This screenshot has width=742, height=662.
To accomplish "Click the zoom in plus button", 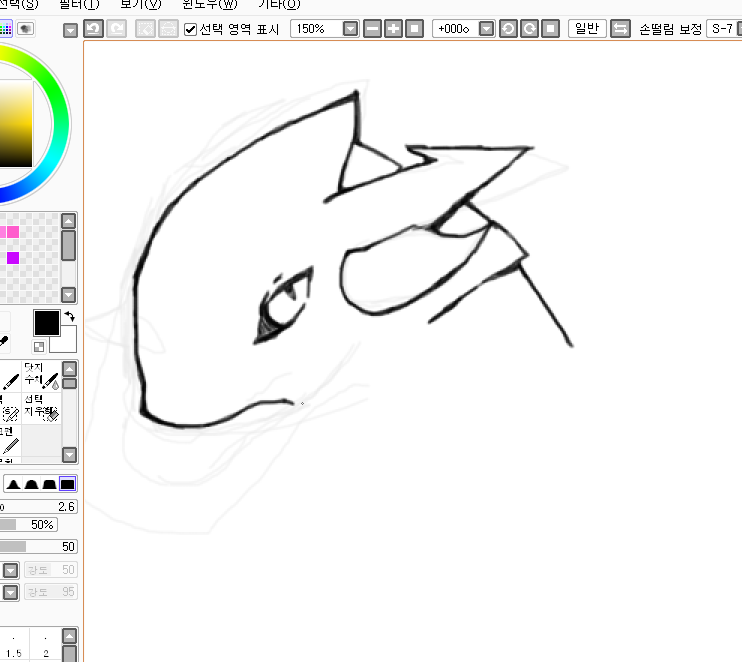I will pyautogui.click(x=393, y=29).
